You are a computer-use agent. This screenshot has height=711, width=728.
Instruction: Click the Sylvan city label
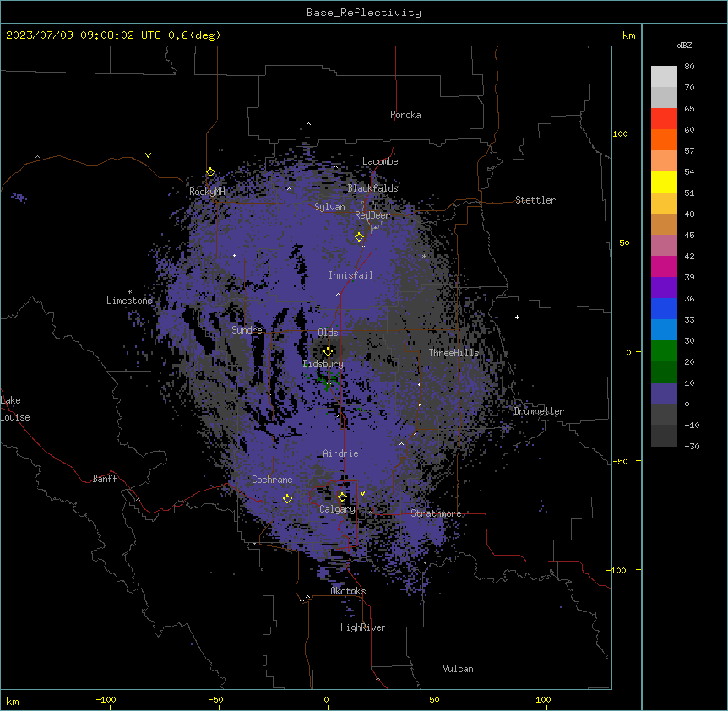(x=329, y=207)
